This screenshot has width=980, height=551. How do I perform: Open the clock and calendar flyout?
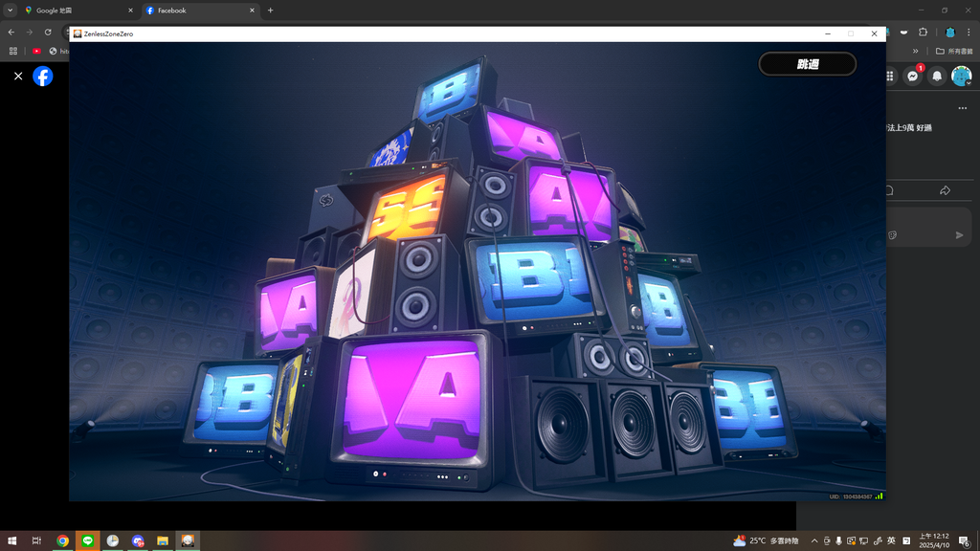[934, 541]
